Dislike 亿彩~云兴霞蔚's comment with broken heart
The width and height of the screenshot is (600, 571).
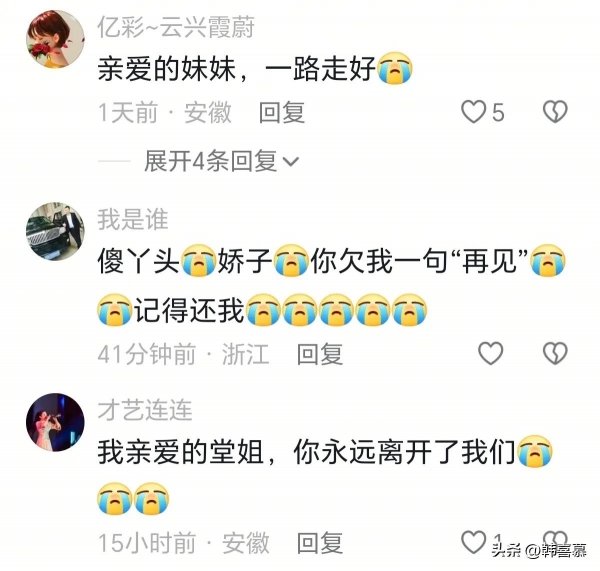555,112
